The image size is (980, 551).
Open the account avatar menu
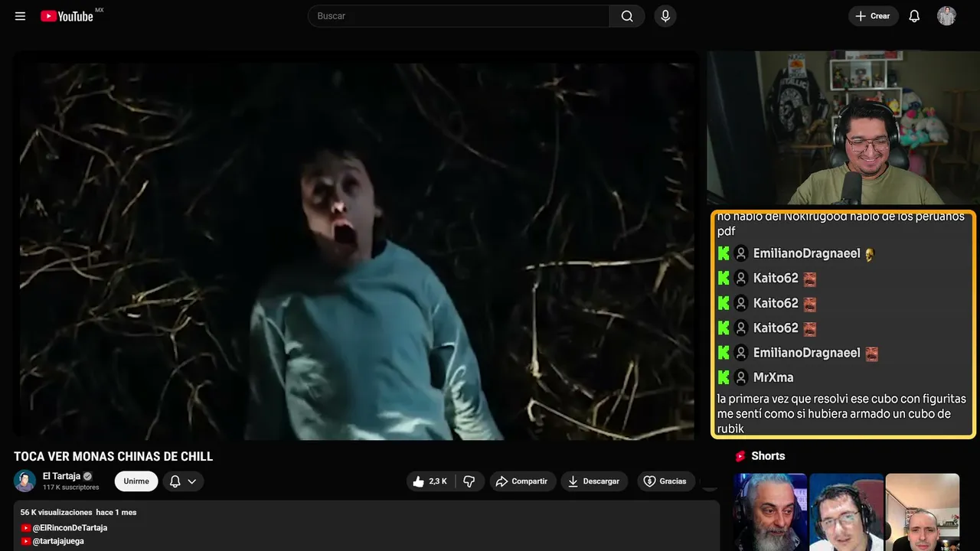[946, 16]
